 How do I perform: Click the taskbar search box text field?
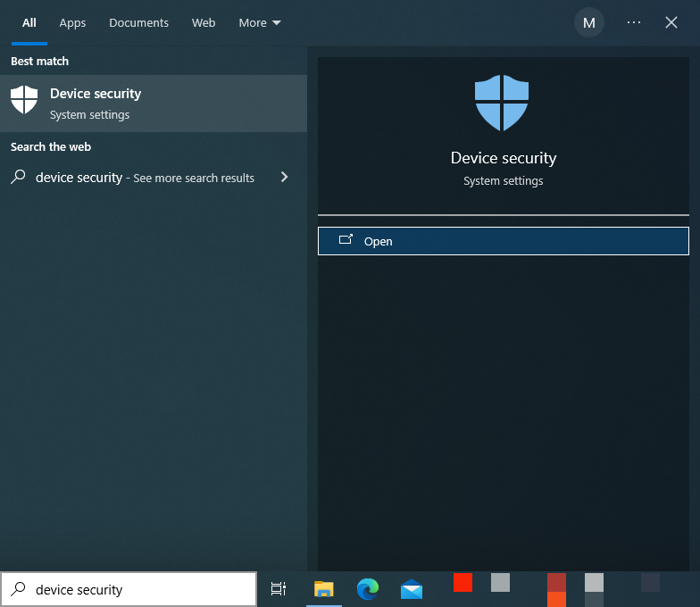tap(129, 589)
